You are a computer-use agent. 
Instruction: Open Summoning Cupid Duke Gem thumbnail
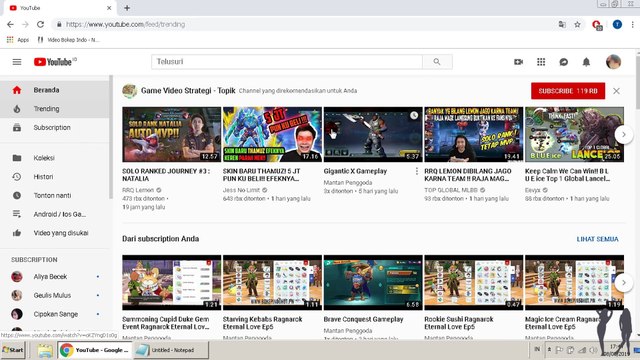pyautogui.click(x=171, y=282)
